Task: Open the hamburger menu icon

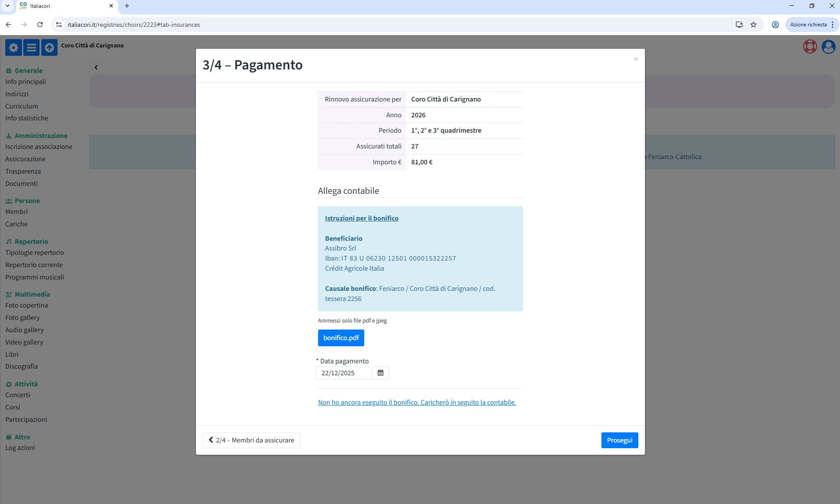Action: [31, 47]
